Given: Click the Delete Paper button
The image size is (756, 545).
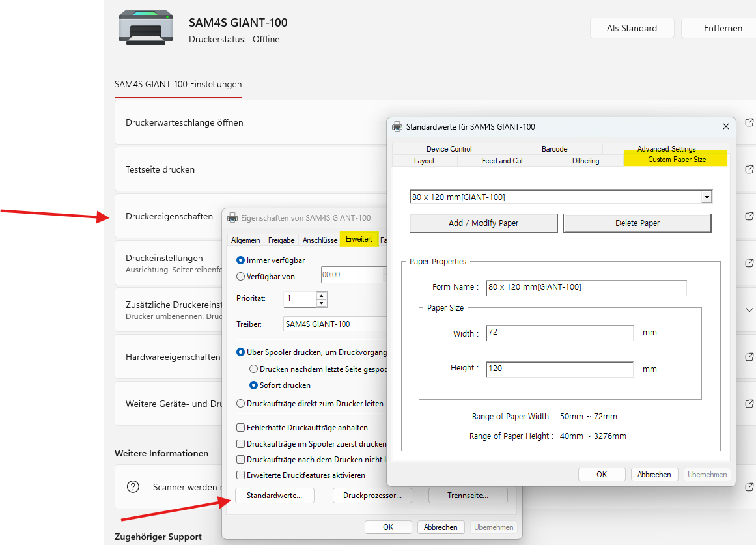Looking at the screenshot, I should pos(637,223).
